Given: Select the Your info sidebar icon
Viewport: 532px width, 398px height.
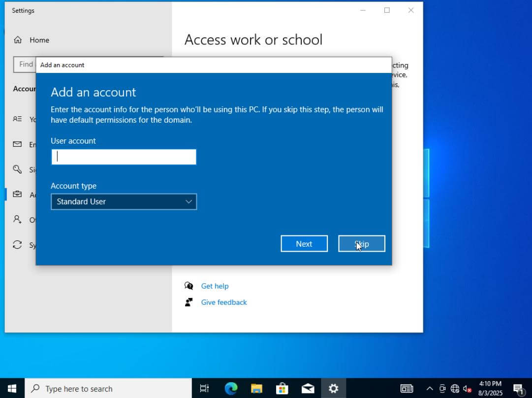Looking at the screenshot, I should tap(17, 119).
